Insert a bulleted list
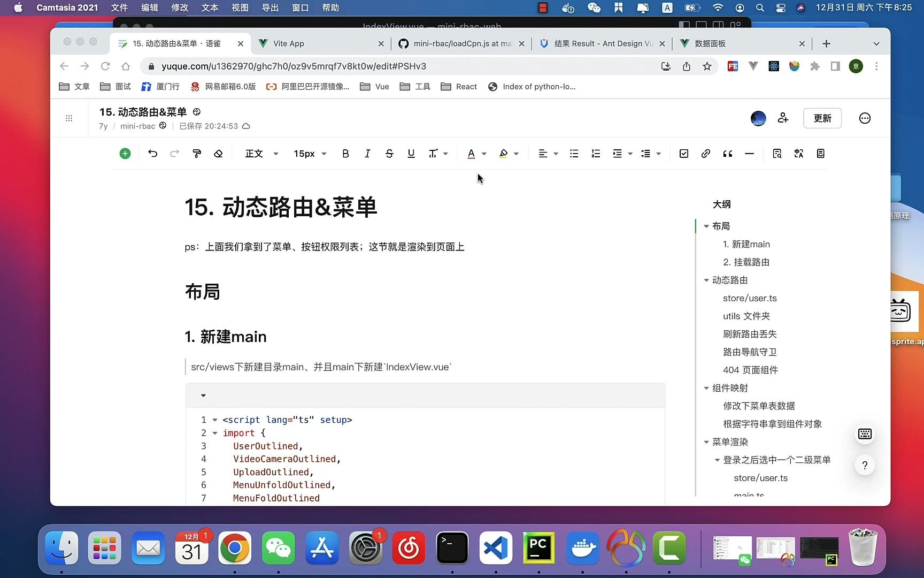924x578 pixels. click(574, 154)
